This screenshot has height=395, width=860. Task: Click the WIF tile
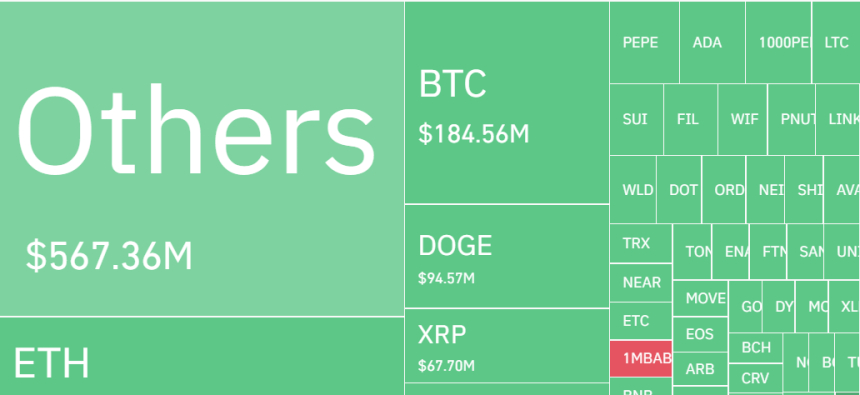[x=743, y=120]
